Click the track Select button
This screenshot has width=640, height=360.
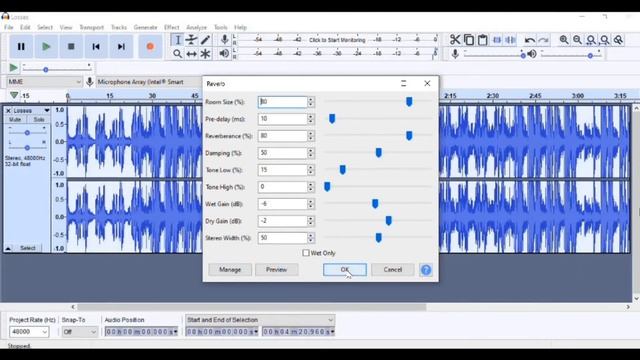[28, 248]
